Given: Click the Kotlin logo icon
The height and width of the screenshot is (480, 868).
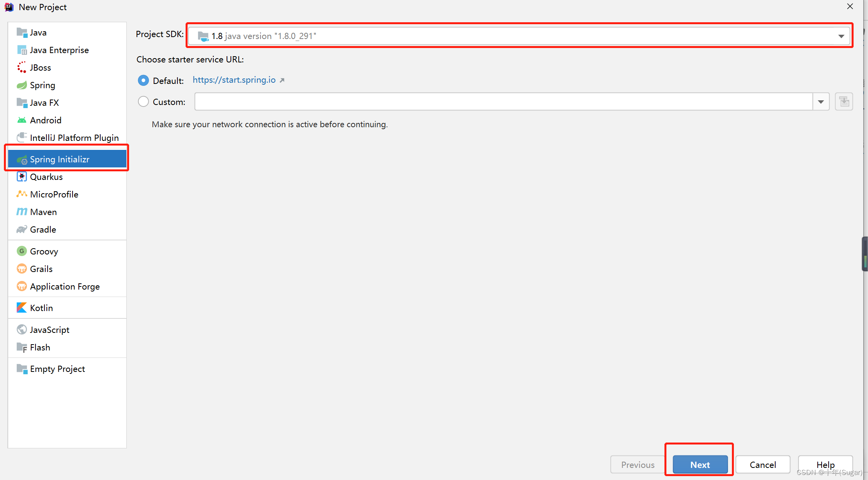Looking at the screenshot, I should (22, 308).
